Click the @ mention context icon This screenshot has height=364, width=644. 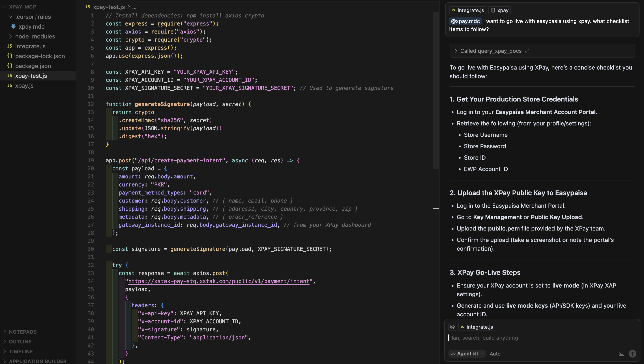pyautogui.click(x=452, y=327)
